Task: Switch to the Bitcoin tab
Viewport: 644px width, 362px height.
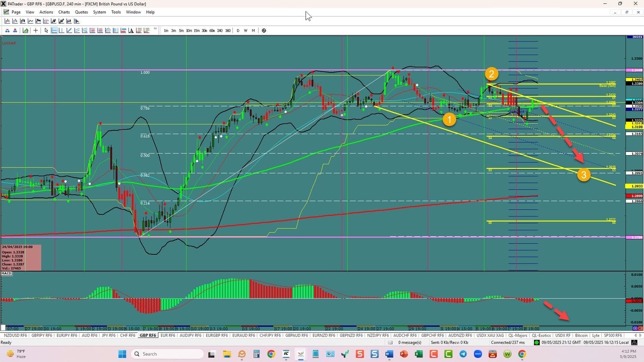Action: pos(581,335)
